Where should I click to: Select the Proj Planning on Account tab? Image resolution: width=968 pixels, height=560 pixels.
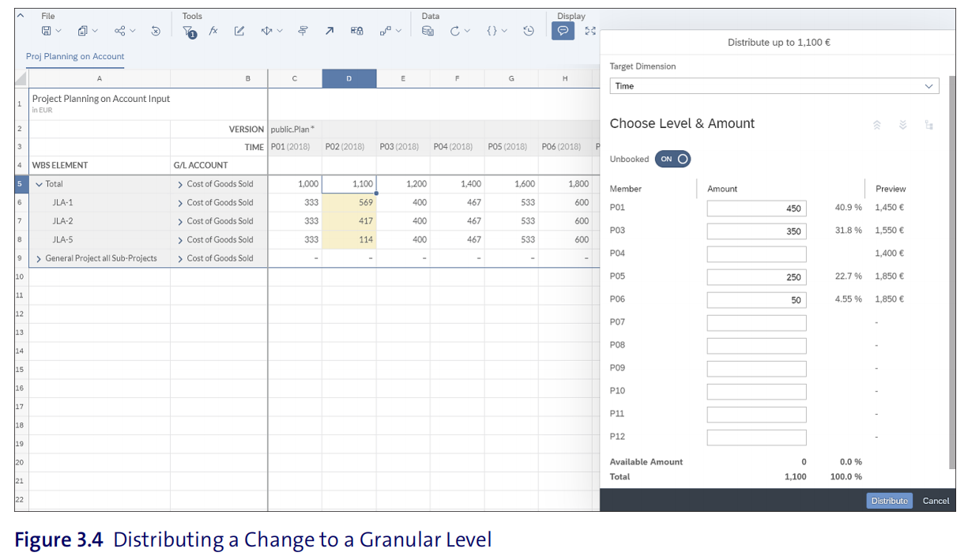75,56
